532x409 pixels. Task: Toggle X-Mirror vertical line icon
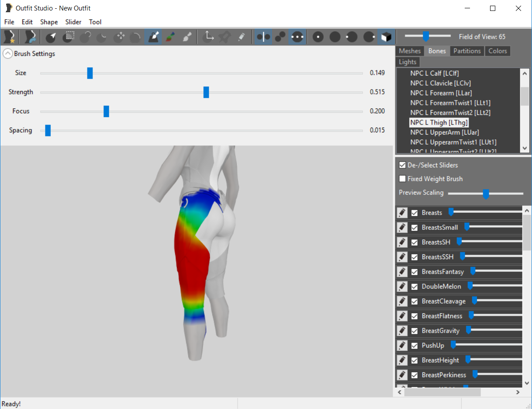263,37
